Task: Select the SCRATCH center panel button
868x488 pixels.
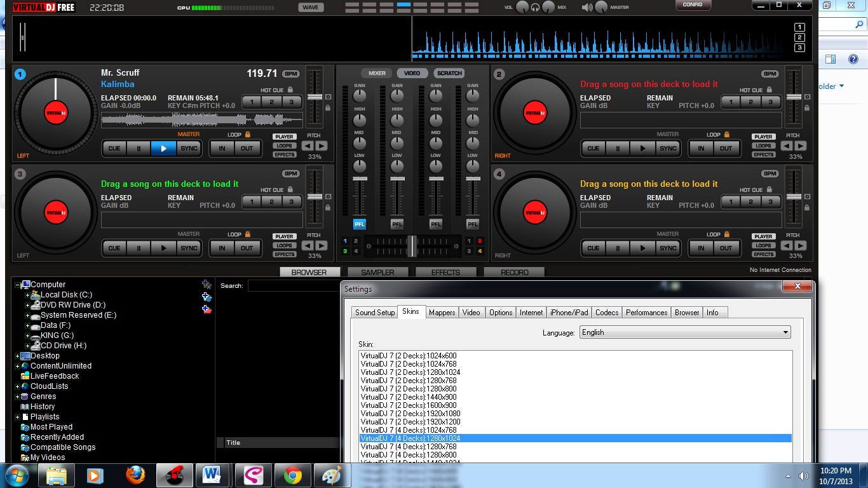Action: [449, 73]
